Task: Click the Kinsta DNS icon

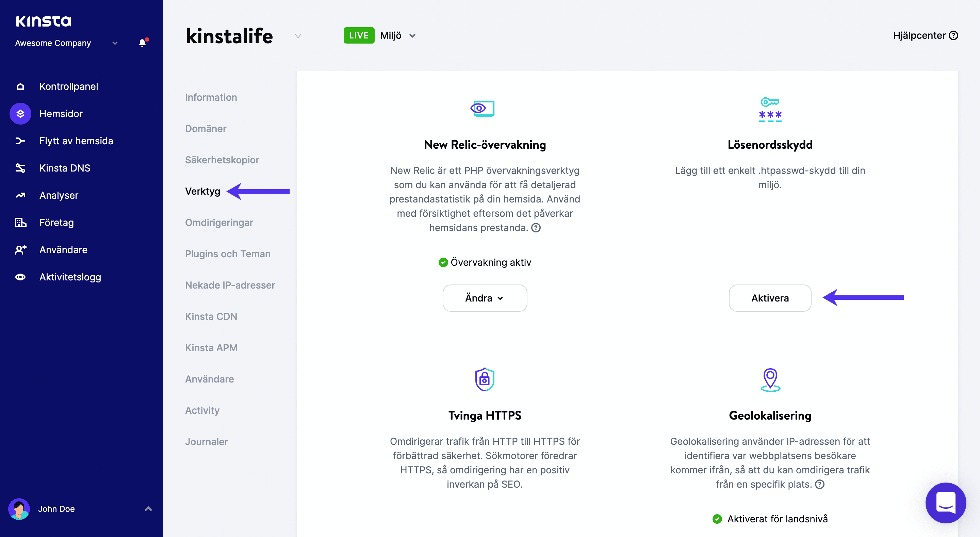Action: 20,168
